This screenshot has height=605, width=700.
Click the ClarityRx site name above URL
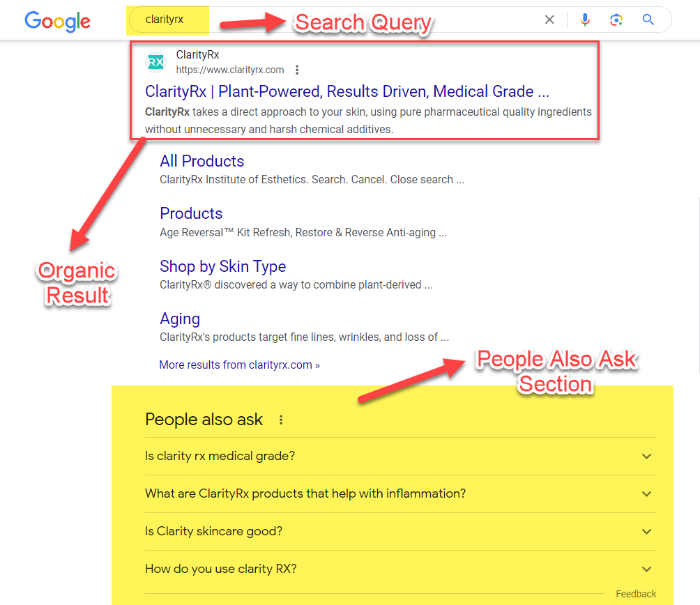pyautogui.click(x=197, y=55)
